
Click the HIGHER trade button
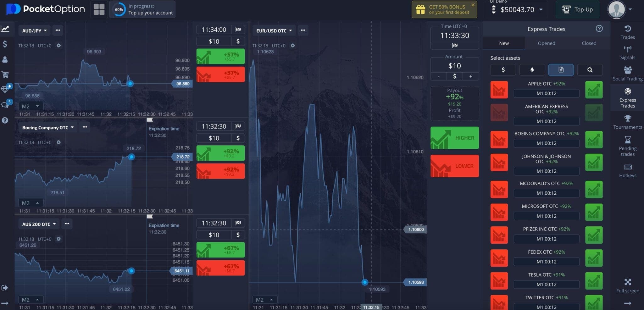point(454,138)
